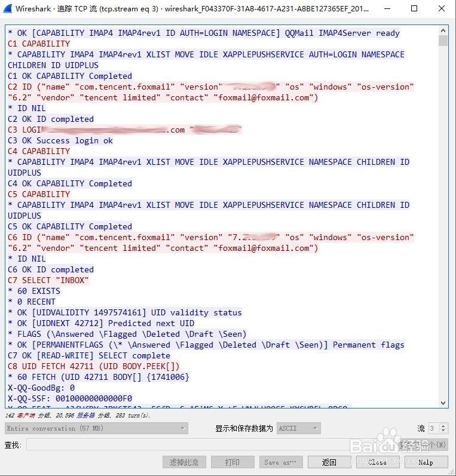Click the line 'C7 OK [READ-WRITE] SELECT complete'
This screenshot has height=476, width=456.
[x=89, y=355]
